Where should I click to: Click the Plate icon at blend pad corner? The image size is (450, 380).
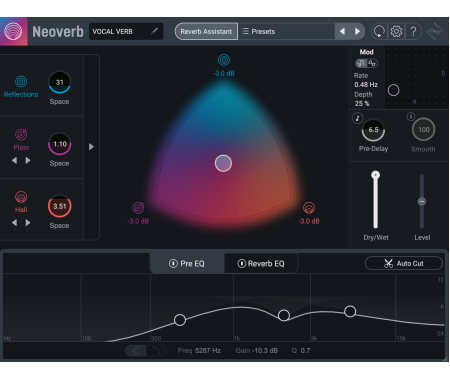138,208
